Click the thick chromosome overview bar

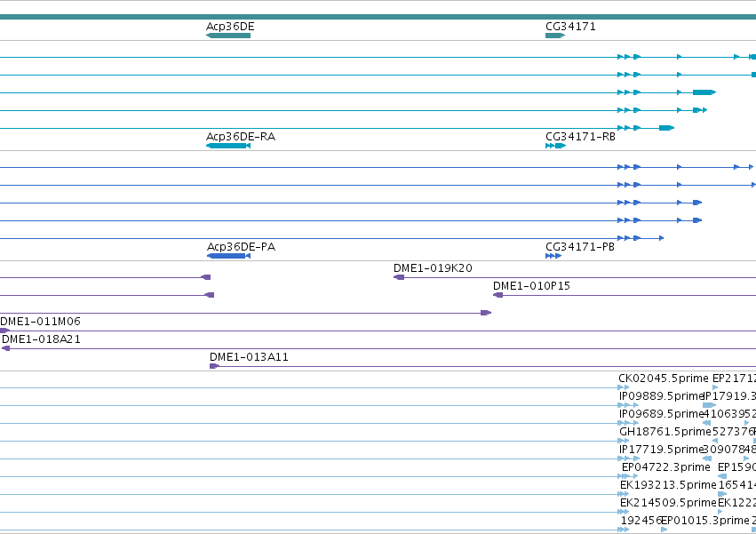[x=378, y=17]
